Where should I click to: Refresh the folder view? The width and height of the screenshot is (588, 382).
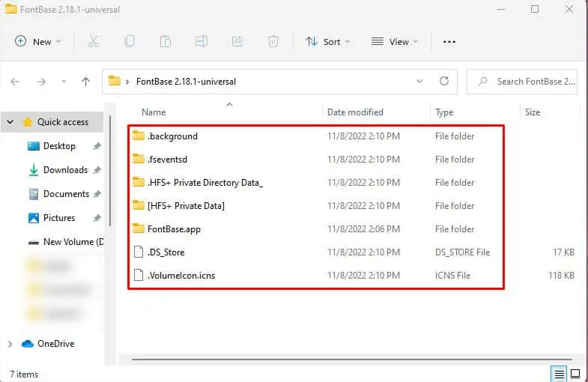[x=444, y=81]
